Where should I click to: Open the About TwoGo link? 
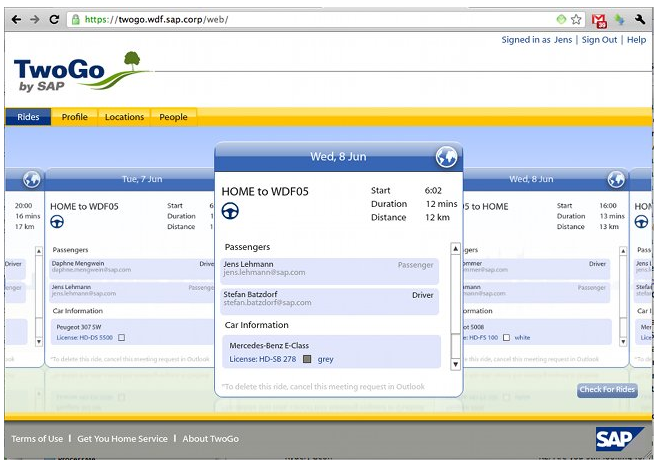[x=210, y=439]
